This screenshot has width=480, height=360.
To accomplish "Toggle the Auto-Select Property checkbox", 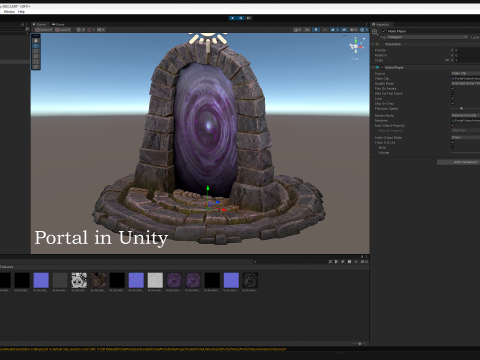I will [x=453, y=125].
